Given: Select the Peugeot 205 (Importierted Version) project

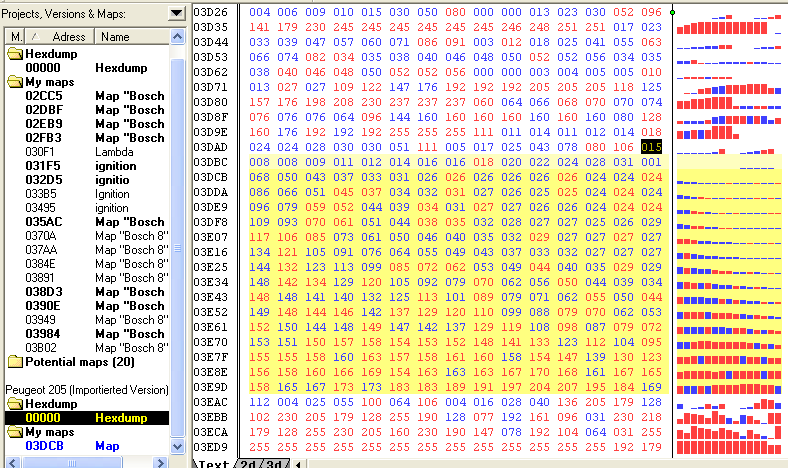Looking at the screenshot, I should [x=87, y=390].
